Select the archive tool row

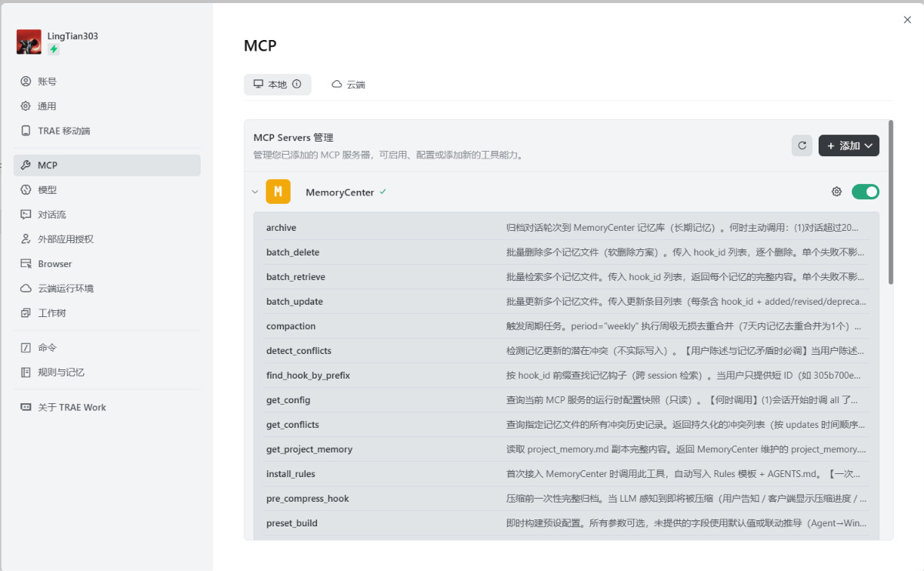click(x=566, y=228)
